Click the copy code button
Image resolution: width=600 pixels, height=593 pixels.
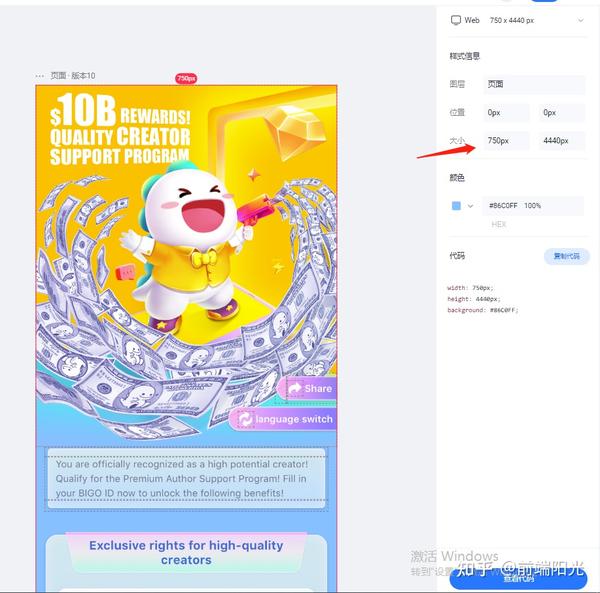(567, 256)
